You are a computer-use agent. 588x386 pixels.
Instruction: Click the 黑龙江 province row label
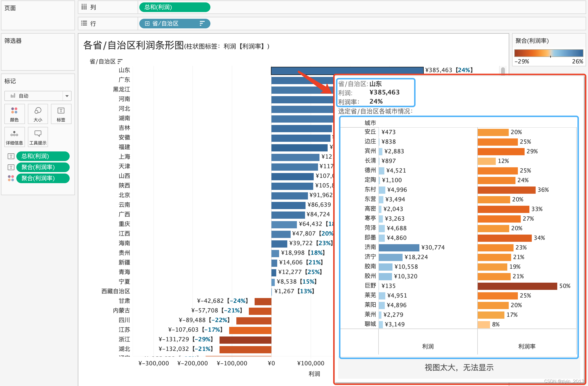[121, 89]
